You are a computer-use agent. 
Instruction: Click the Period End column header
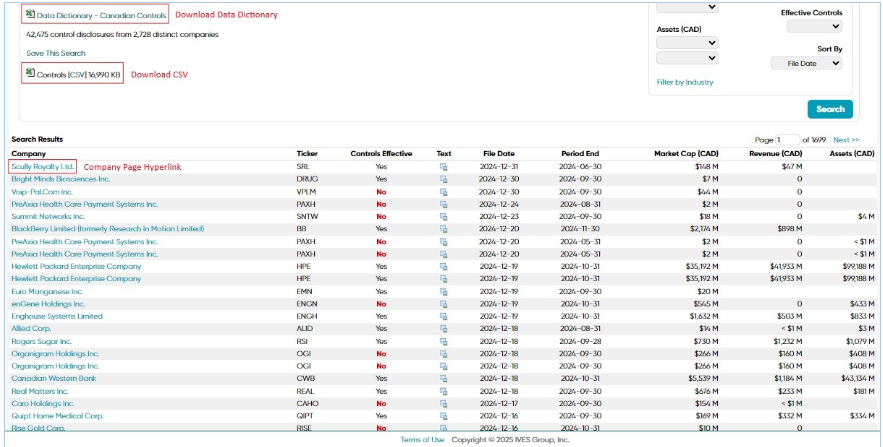coord(580,154)
